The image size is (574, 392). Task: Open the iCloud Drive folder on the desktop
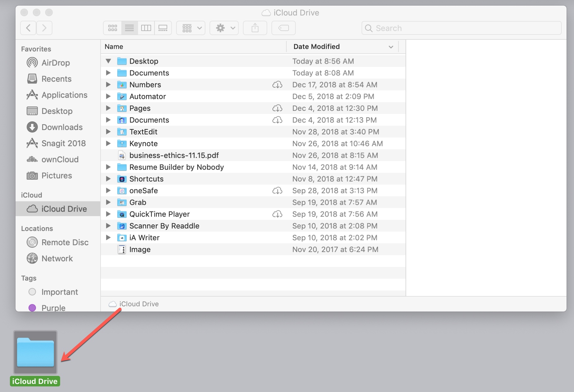[x=35, y=352]
